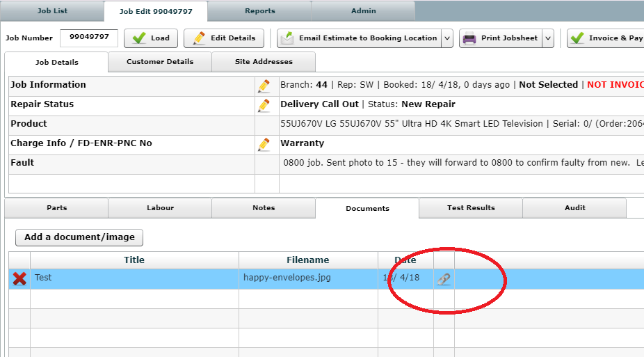Switch to the Audit tab
The image size is (644, 357).
[574, 208]
